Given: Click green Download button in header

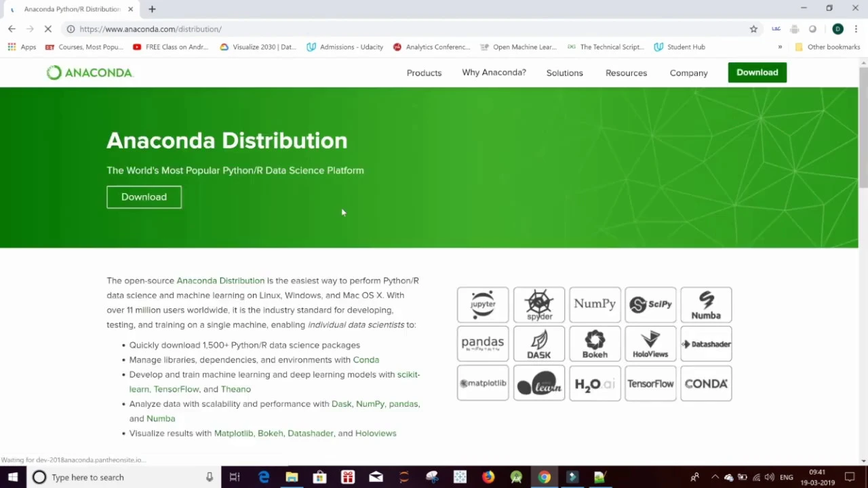Looking at the screenshot, I should 757,73.
